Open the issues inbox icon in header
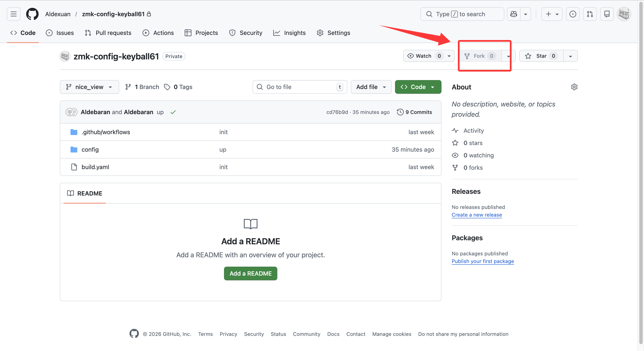This screenshot has width=644, height=351. [x=572, y=14]
